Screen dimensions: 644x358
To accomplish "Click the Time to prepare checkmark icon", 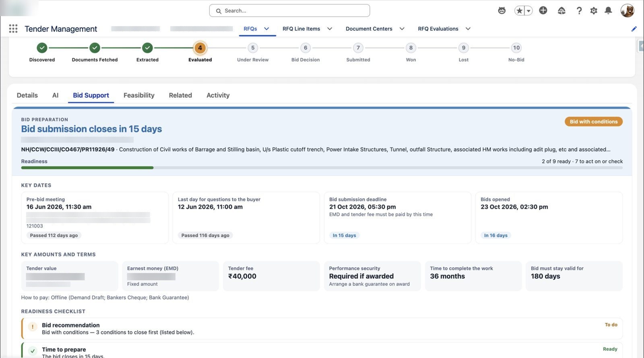I will click(33, 351).
